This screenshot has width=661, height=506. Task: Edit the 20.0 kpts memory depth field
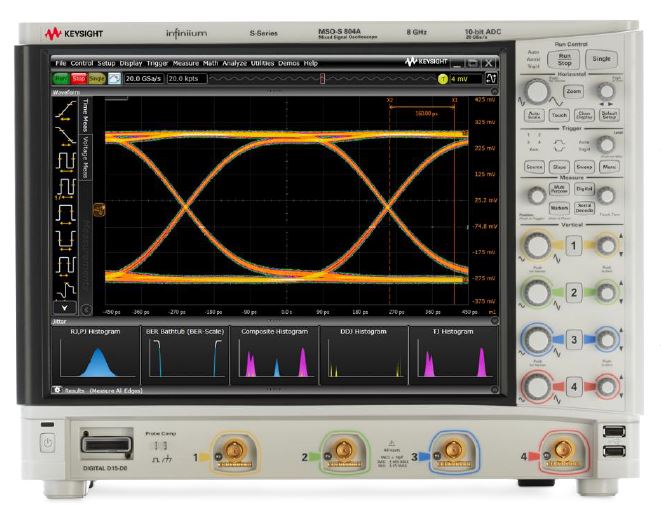[187, 78]
